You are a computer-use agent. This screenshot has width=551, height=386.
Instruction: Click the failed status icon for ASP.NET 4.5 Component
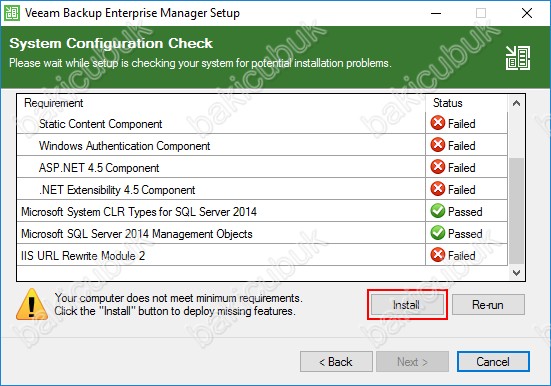438,167
